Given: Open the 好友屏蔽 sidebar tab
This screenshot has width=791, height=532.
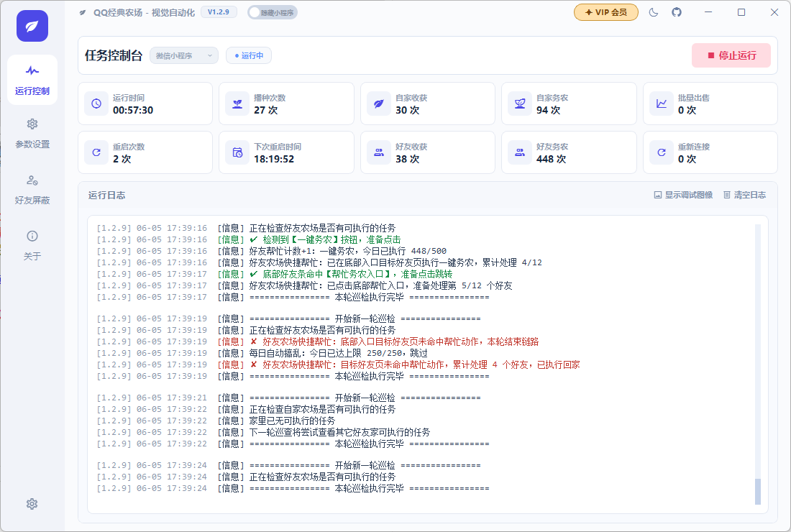Looking at the screenshot, I should (x=32, y=190).
